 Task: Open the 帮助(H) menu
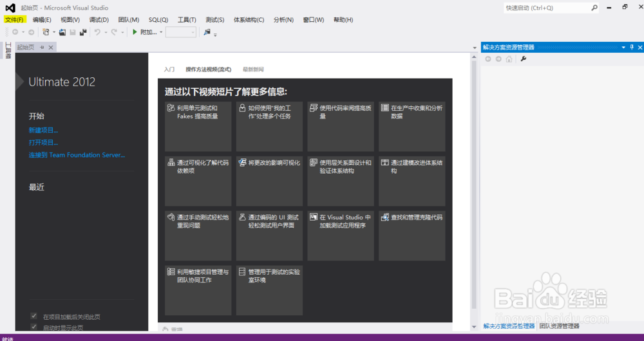(343, 20)
